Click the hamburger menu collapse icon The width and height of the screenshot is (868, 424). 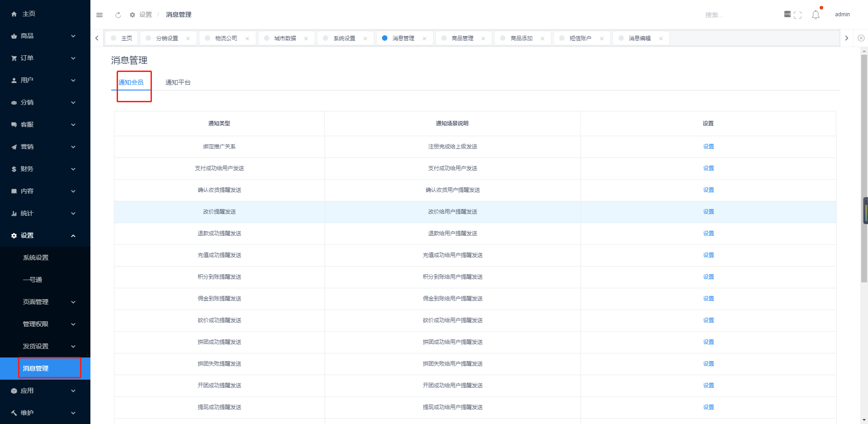tap(99, 15)
